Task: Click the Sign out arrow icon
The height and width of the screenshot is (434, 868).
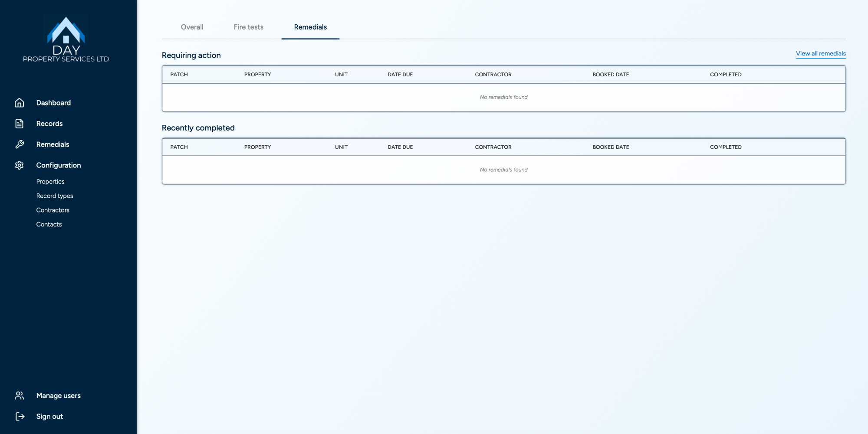Action: (x=20, y=416)
